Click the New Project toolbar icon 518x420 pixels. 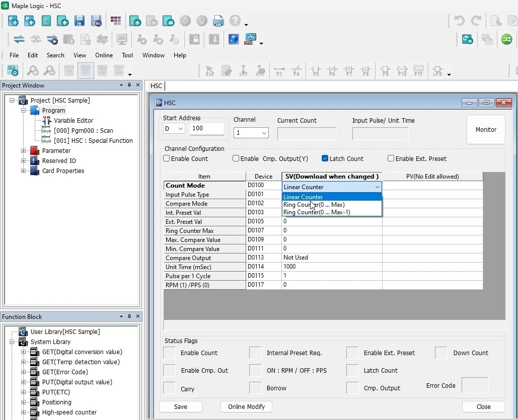[x=14, y=21]
